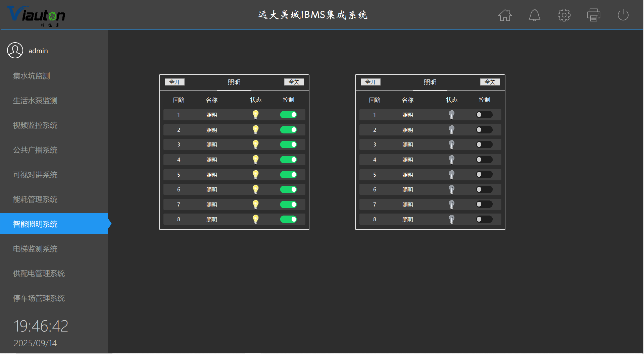Click gray bulb for circuit 8, right panel
Screen dimensions: 644x354
tap(452, 219)
